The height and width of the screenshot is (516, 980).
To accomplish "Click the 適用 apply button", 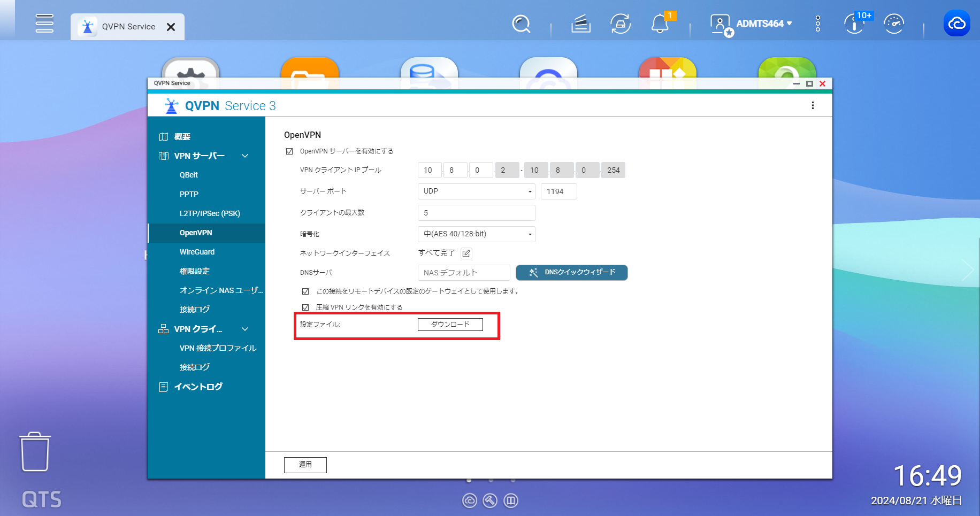I will 305,465.
